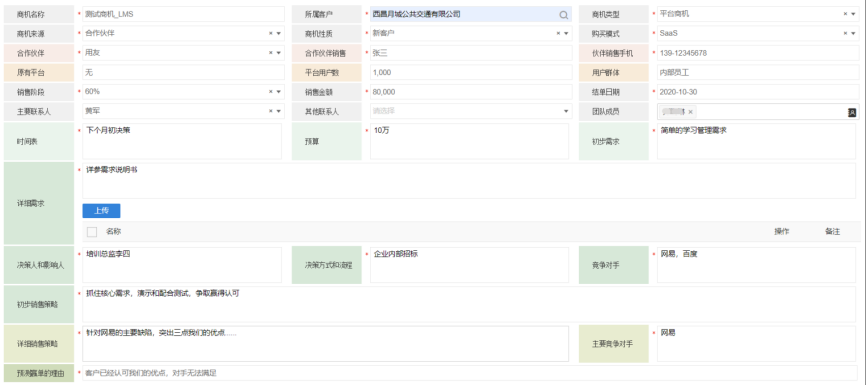Click the 平台用户数 field showing 1,000
Image resolution: width=866 pixels, height=385 pixels.
pos(471,72)
